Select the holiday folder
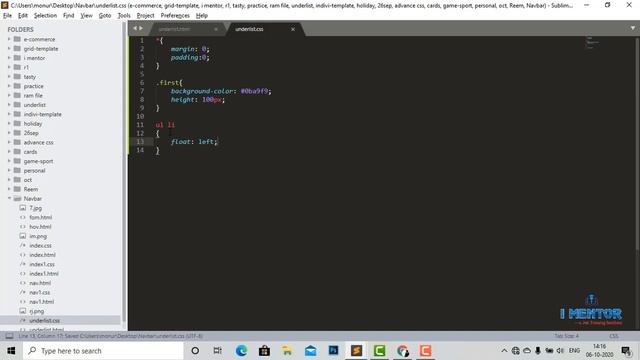This screenshot has width=640, height=360. [33, 124]
